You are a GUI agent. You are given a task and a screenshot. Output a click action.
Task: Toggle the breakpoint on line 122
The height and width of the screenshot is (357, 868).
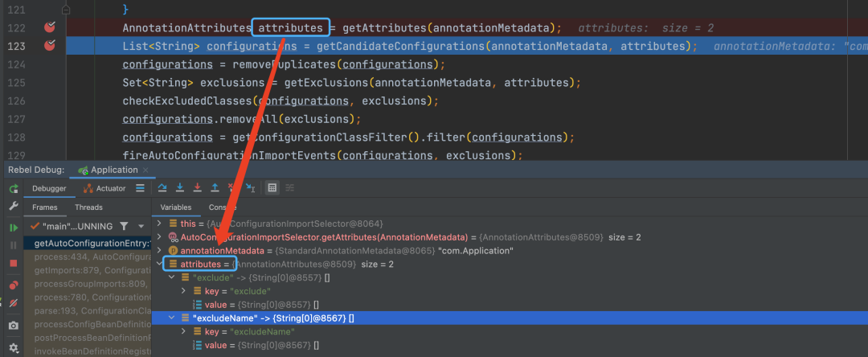(x=50, y=27)
